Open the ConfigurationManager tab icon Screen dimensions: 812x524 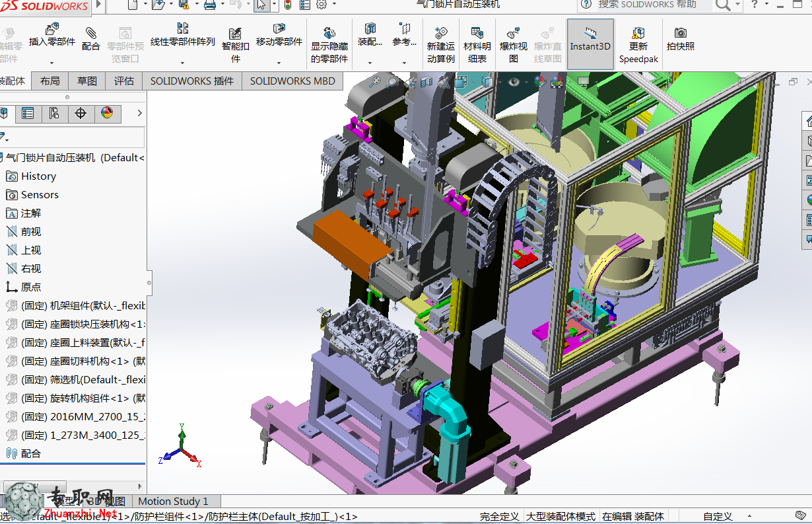54,114
